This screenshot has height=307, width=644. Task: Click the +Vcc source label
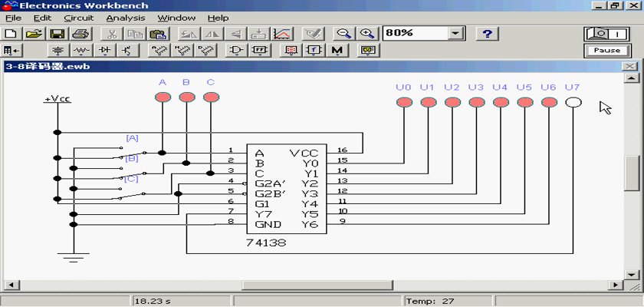[58, 100]
